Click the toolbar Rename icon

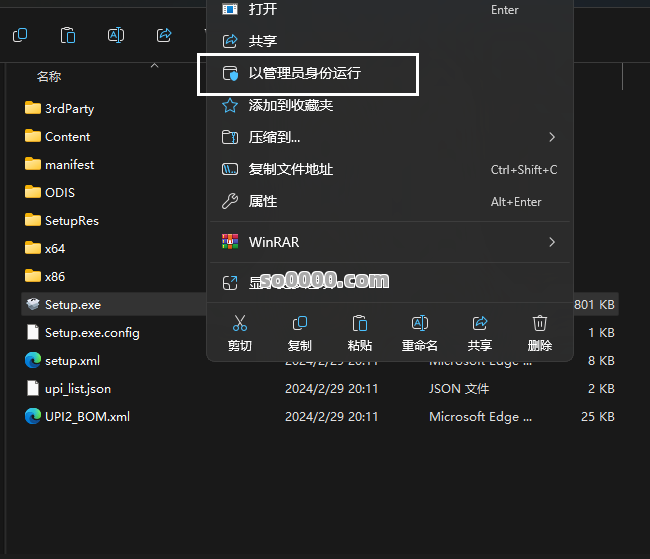(116, 36)
